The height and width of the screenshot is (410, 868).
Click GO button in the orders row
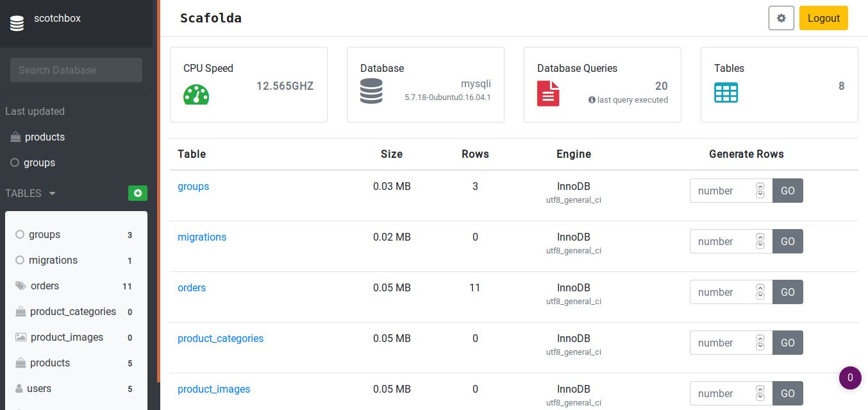pyautogui.click(x=788, y=292)
